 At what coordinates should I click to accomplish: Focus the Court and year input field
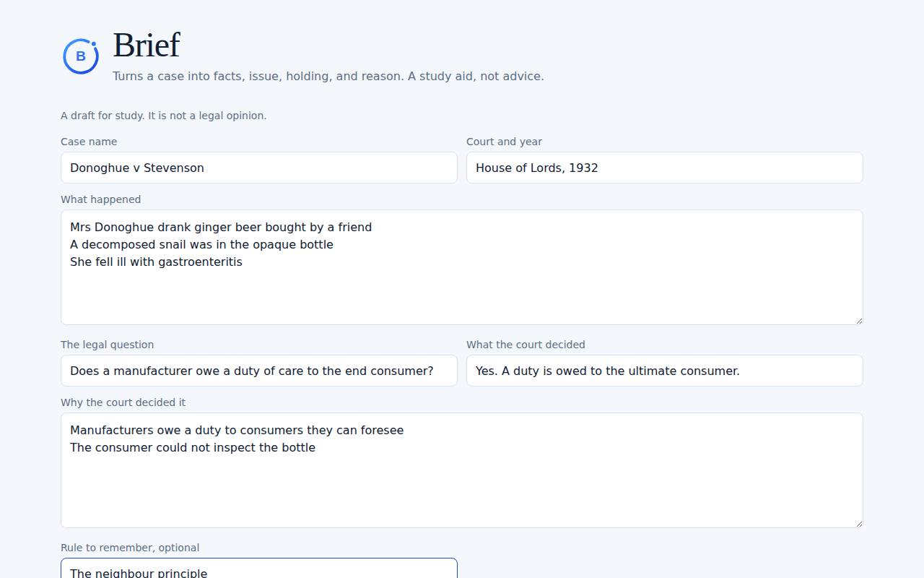point(665,168)
